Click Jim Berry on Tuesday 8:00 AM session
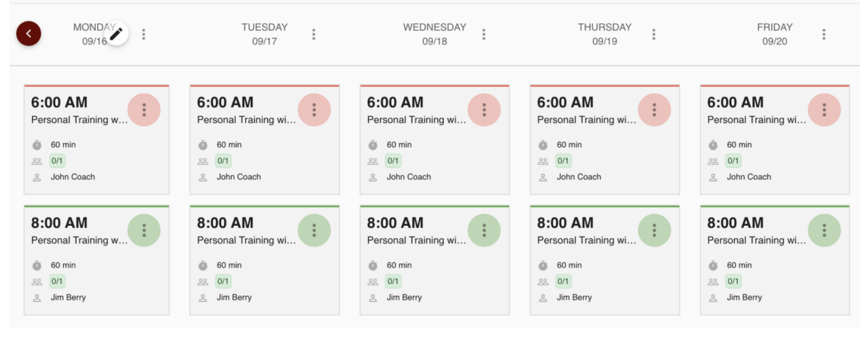Image resolution: width=868 pixels, height=343 pixels. (234, 297)
